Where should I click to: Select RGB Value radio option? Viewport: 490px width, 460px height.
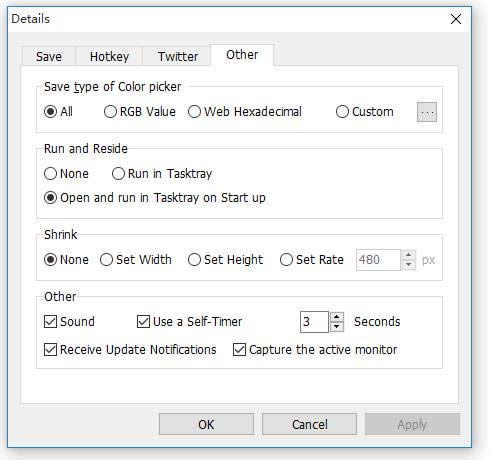pos(140,112)
